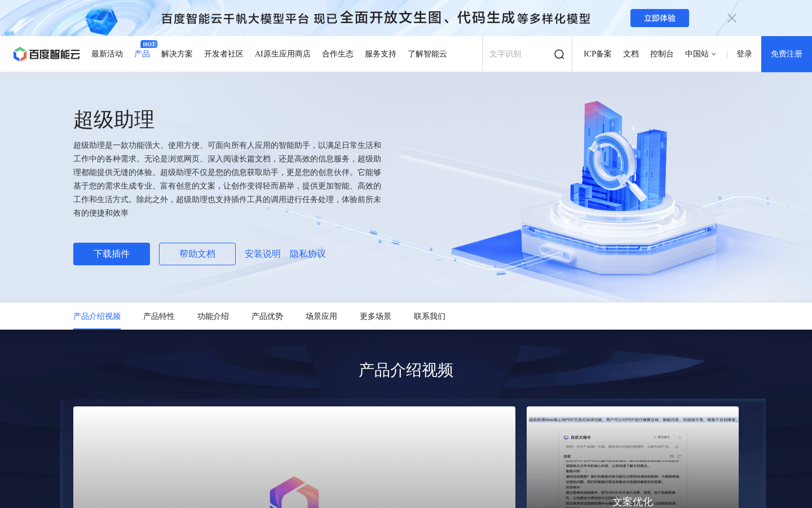Click the 免费注册 button
The width and height of the screenshot is (812, 508).
pos(786,54)
